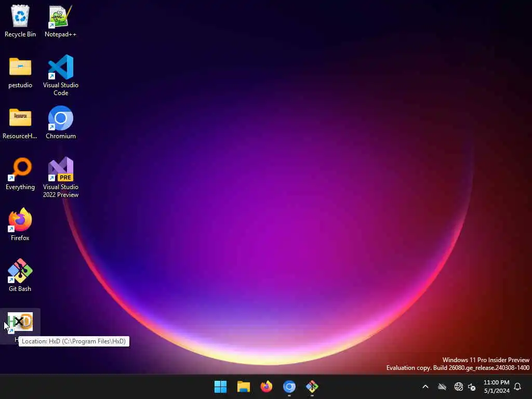
Task: Select Visual Studio 2022 Preview shortcut
Action: pos(61,177)
